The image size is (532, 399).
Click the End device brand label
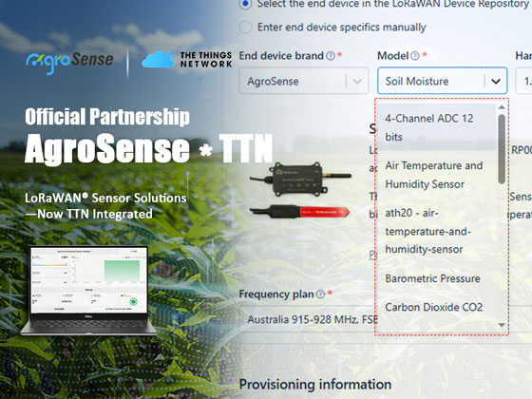(x=281, y=56)
